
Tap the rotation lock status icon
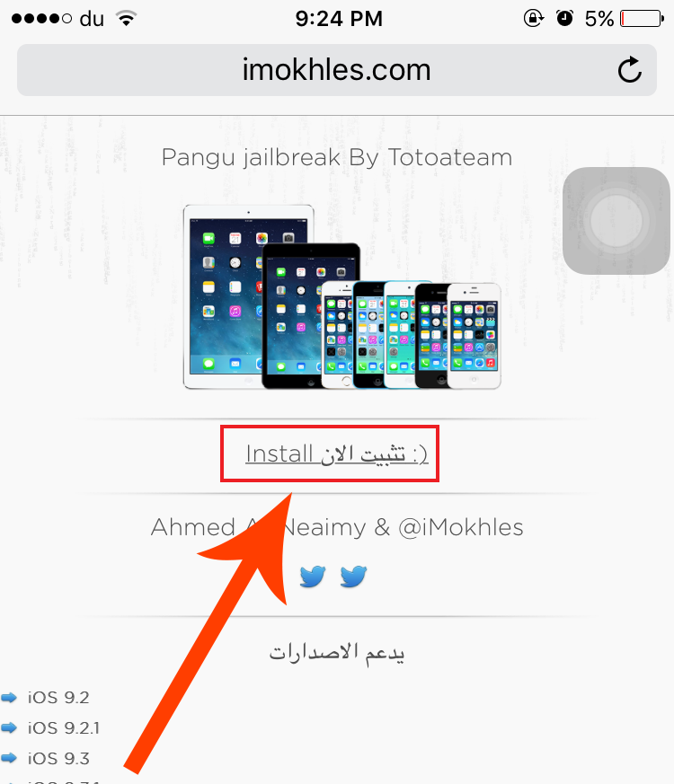tap(534, 19)
